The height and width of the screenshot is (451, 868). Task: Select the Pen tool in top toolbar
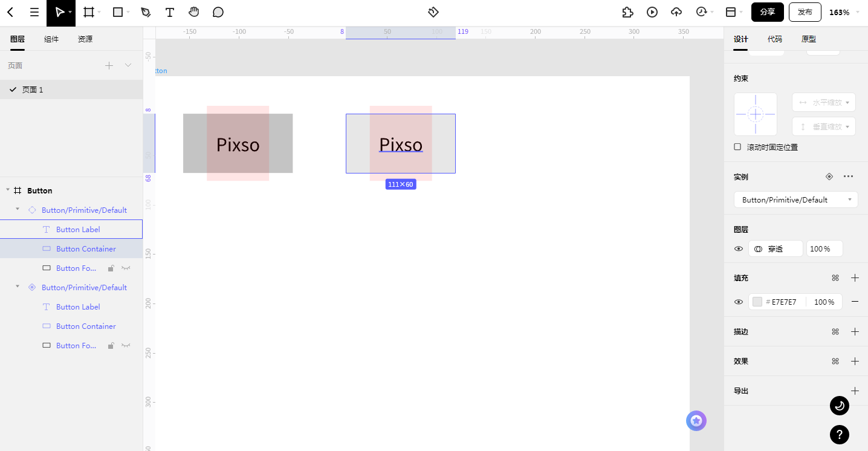pyautogui.click(x=146, y=12)
